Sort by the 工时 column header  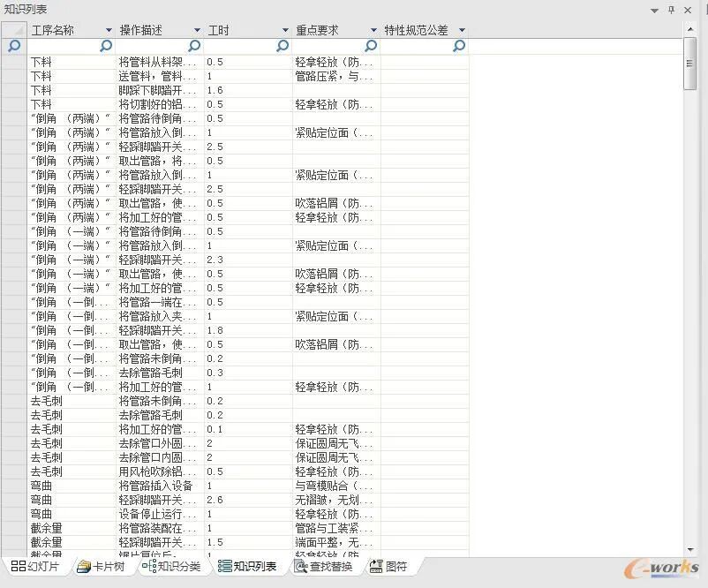coord(219,29)
